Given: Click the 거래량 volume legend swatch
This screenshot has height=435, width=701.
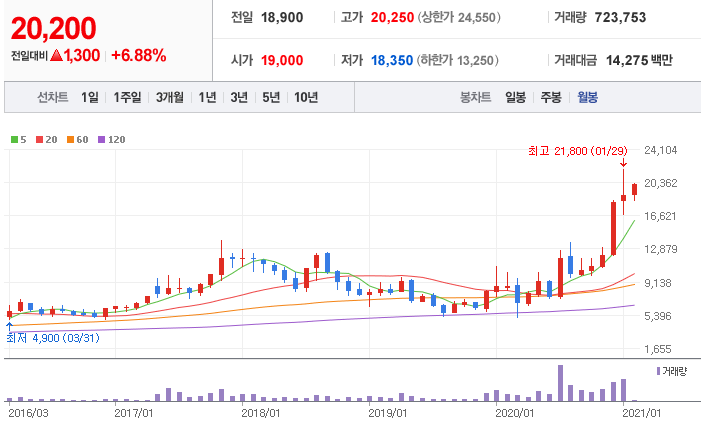Looking at the screenshot, I should 659,371.
